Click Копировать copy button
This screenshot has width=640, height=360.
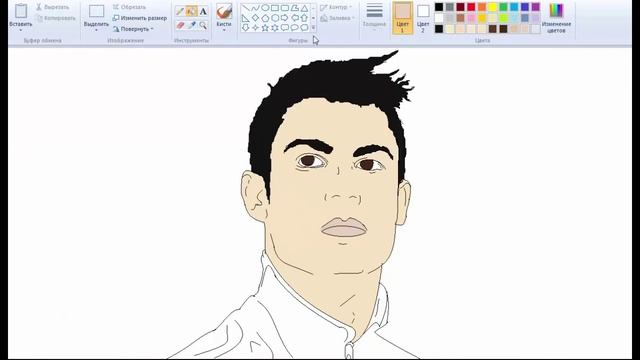click(x=56, y=18)
